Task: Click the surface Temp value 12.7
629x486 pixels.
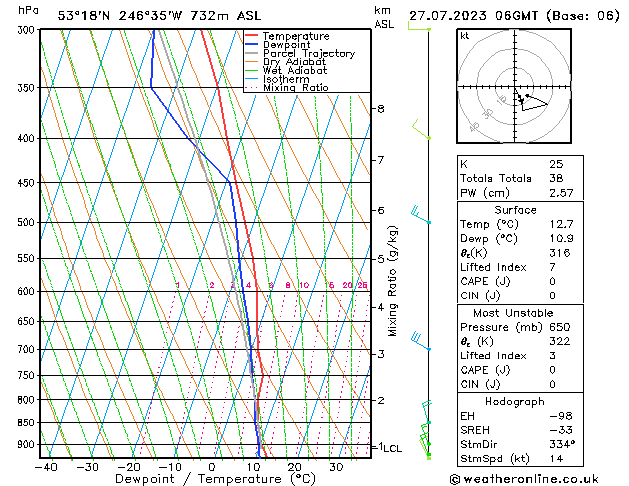Action: pos(562,224)
